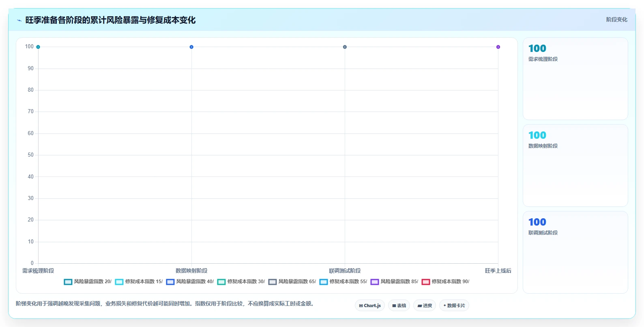
Task: Click the chart title 旺季准备各阶段的累计风险暴露与修复成本变化
Action: [110, 20]
